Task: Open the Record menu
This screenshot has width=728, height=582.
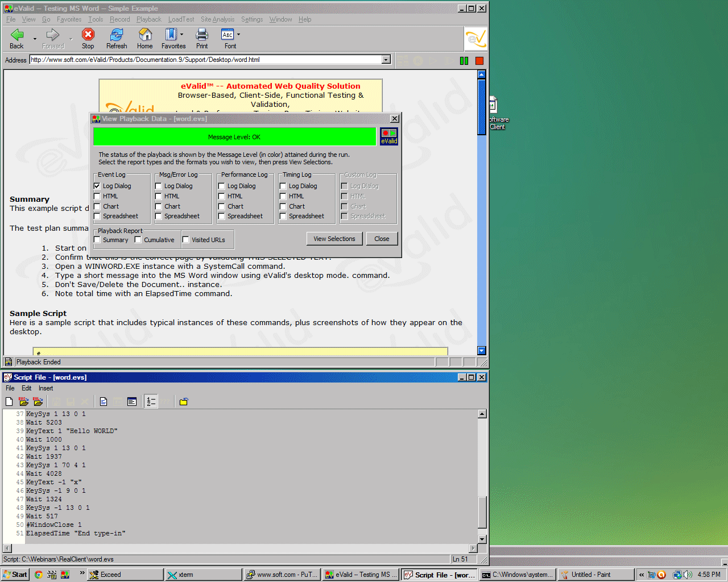Action: (119, 19)
